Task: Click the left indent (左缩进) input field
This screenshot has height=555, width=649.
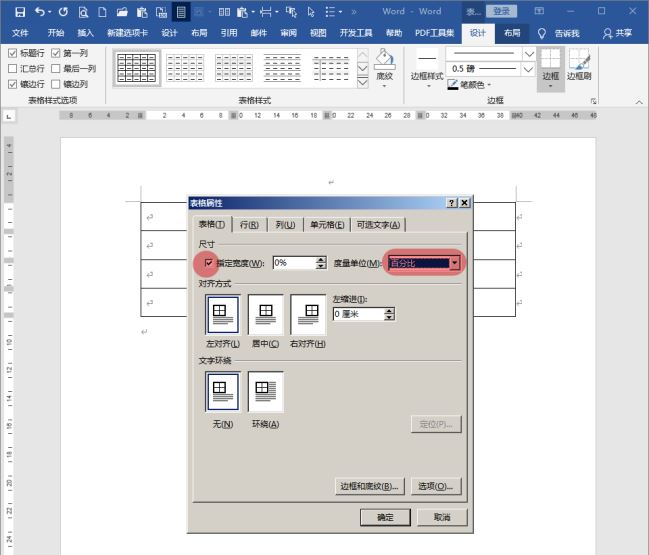Action: coord(357,314)
